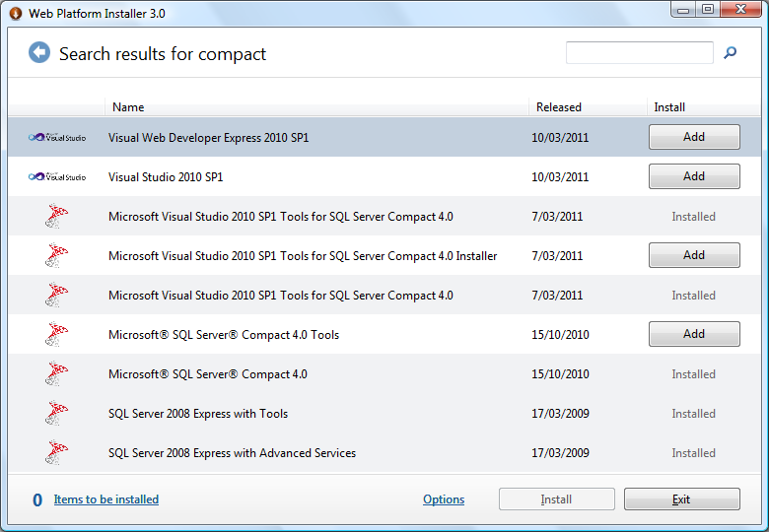The width and height of the screenshot is (769, 532).
Task: Select Visual Web Developer Express 2010 SP1 name
Action: 208,138
